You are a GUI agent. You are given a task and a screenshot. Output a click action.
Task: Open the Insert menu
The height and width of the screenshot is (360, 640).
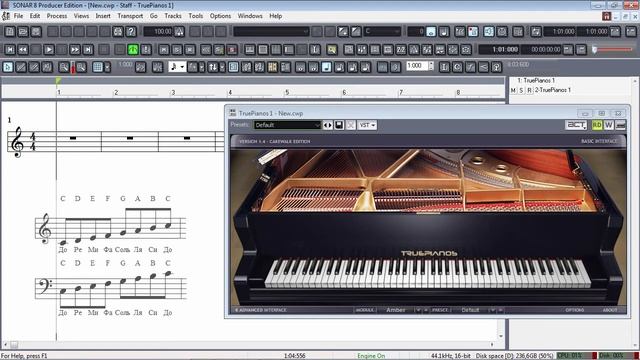pyautogui.click(x=103, y=16)
